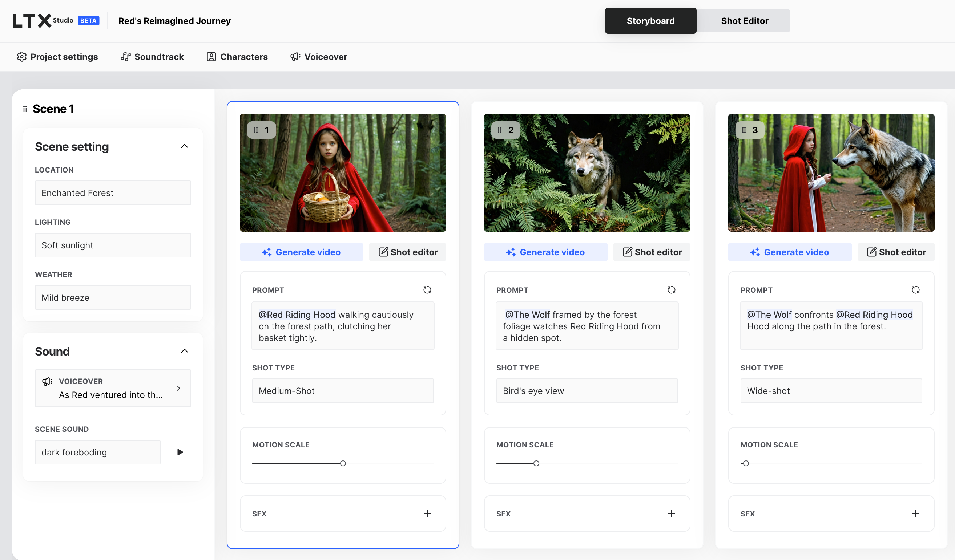Click pencil icon on shot 2 Shot editor

627,252
